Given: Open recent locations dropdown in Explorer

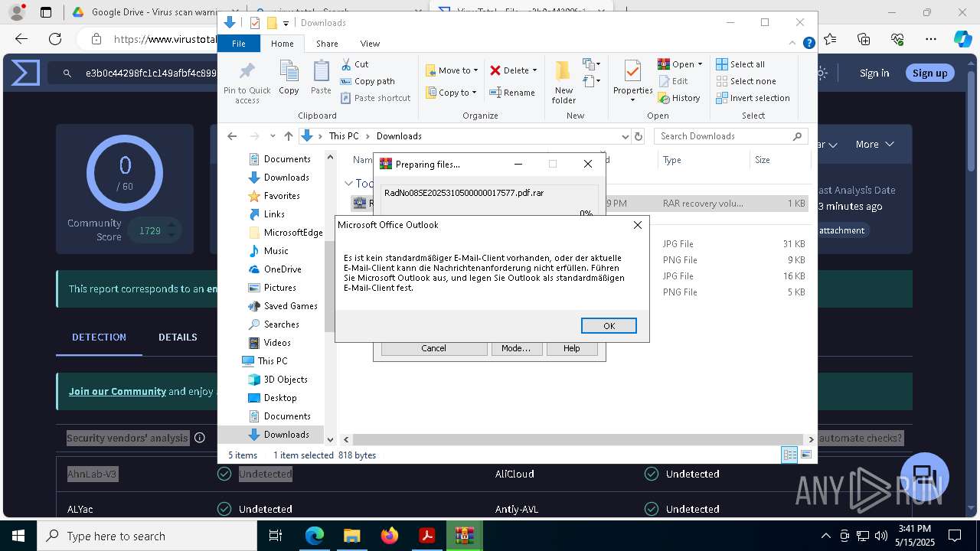Looking at the screenshot, I should click(x=273, y=136).
